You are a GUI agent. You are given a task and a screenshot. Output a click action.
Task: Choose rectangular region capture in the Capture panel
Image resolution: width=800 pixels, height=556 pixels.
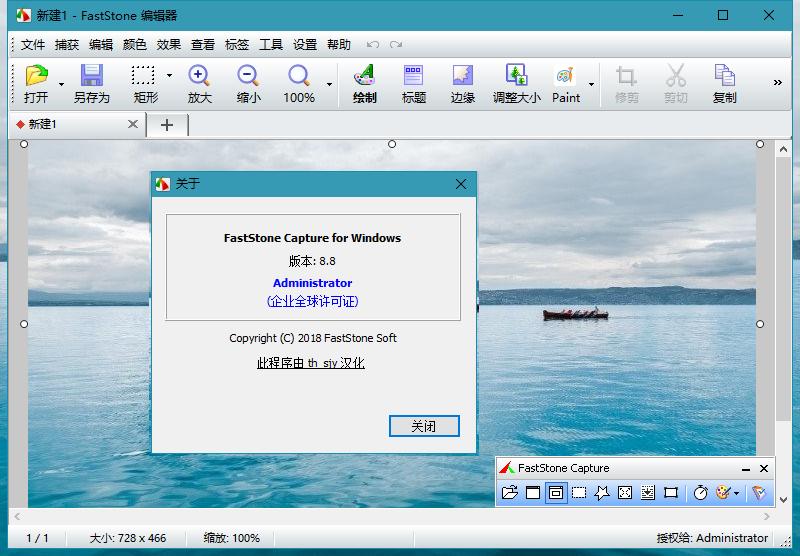coord(579,492)
